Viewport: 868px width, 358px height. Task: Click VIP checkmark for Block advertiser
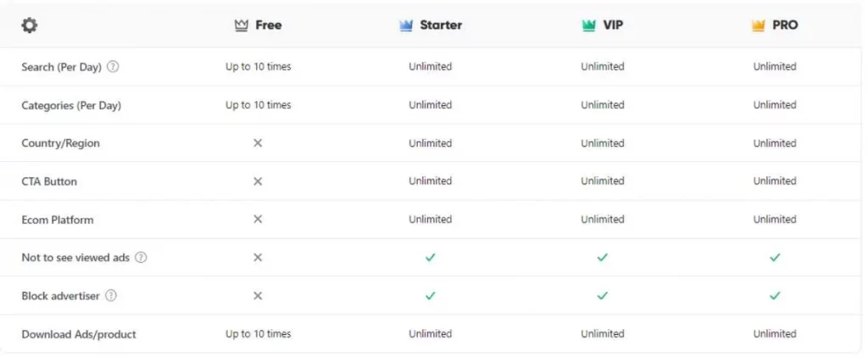pos(603,295)
